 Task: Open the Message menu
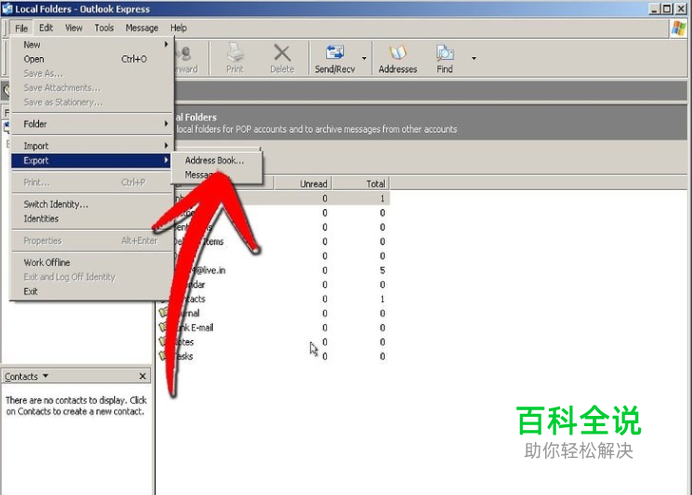click(142, 28)
